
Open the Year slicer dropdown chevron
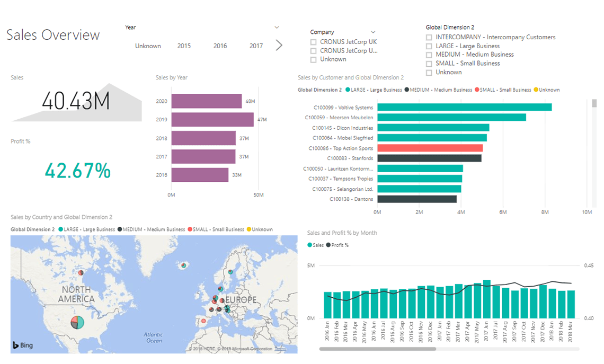click(277, 28)
